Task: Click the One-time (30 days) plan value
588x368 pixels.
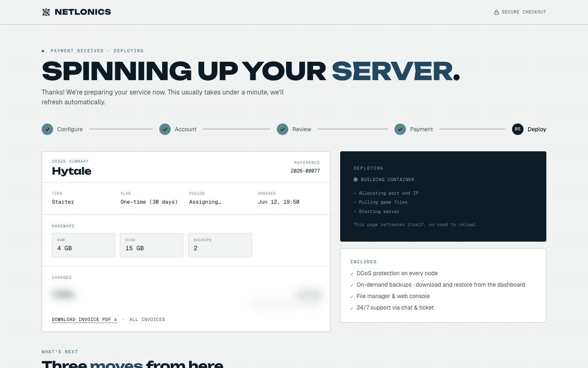Action: (x=149, y=202)
